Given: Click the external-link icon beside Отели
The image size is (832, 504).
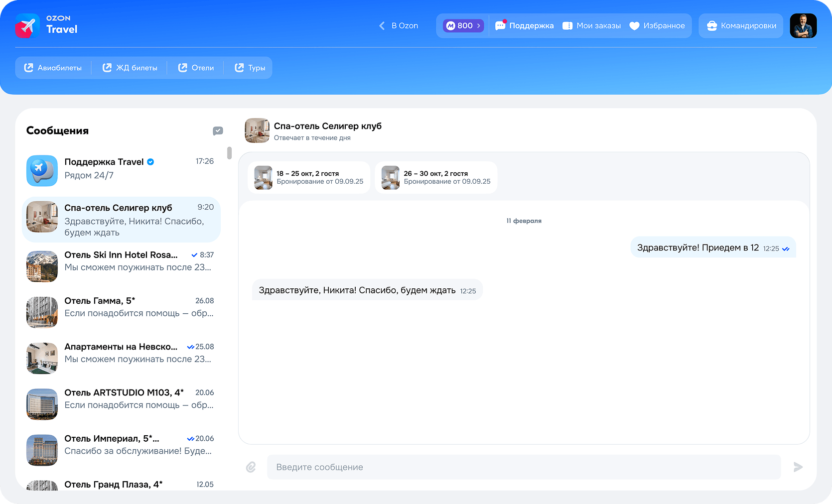Looking at the screenshot, I should pyautogui.click(x=183, y=68).
